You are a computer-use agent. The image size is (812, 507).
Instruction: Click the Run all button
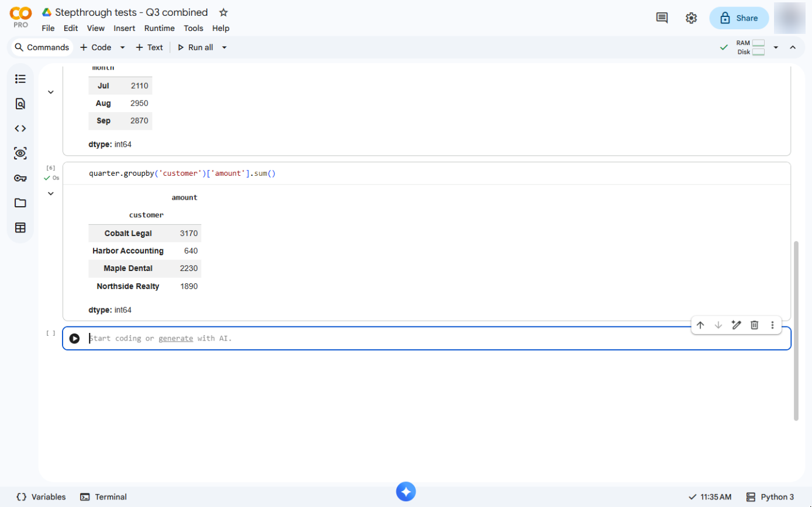click(196, 47)
